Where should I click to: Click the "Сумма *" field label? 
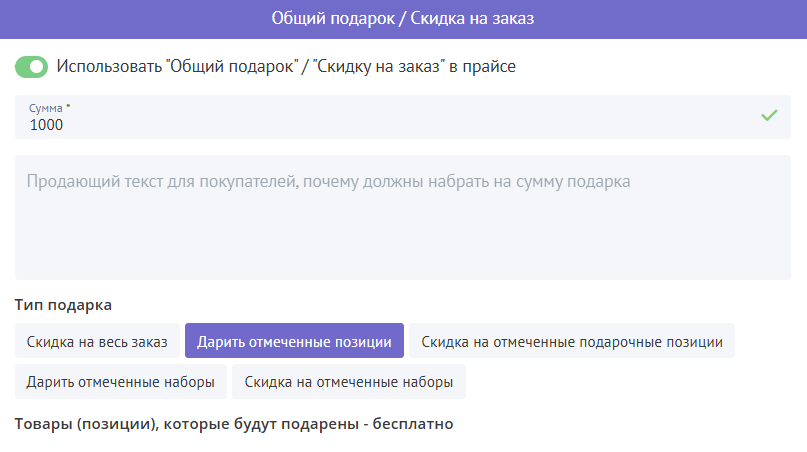pos(46,106)
